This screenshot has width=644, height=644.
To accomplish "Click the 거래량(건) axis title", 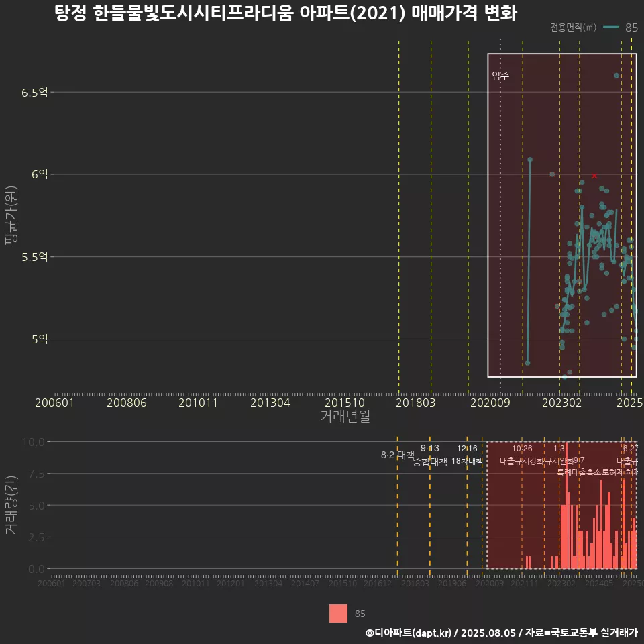I will 11,504.
